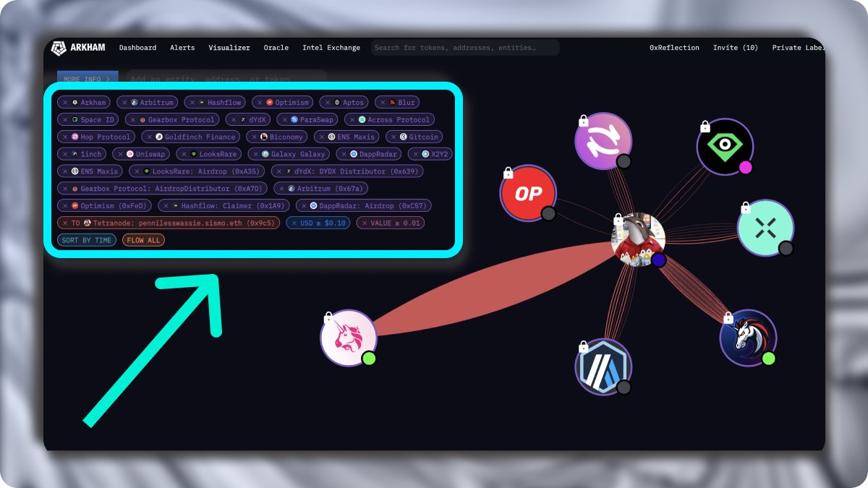868x488 pixels.
Task: Remove the Aptos filter chip
Action: coord(327,103)
